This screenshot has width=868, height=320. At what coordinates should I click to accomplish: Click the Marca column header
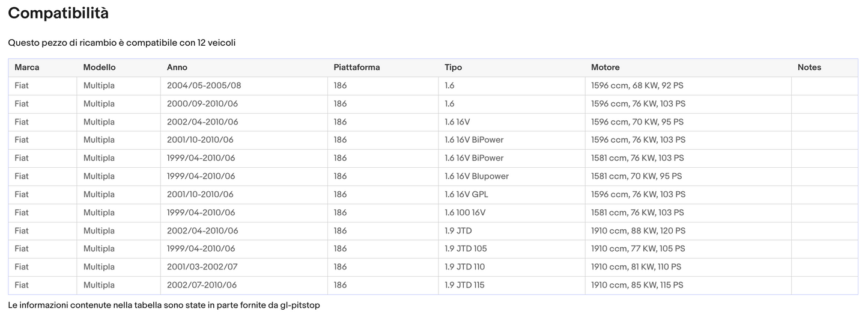click(x=27, y=67)
